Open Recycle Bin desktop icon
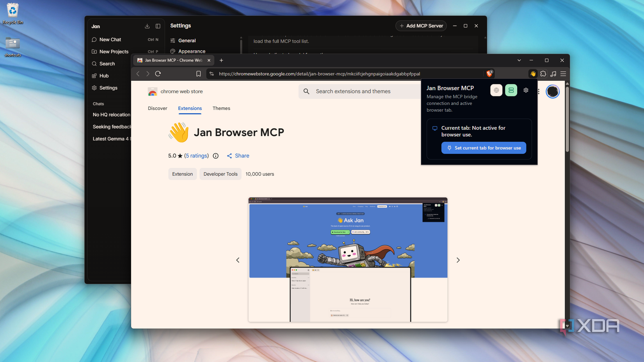This screenshot has height=362, width=644. tap(12, 14)
